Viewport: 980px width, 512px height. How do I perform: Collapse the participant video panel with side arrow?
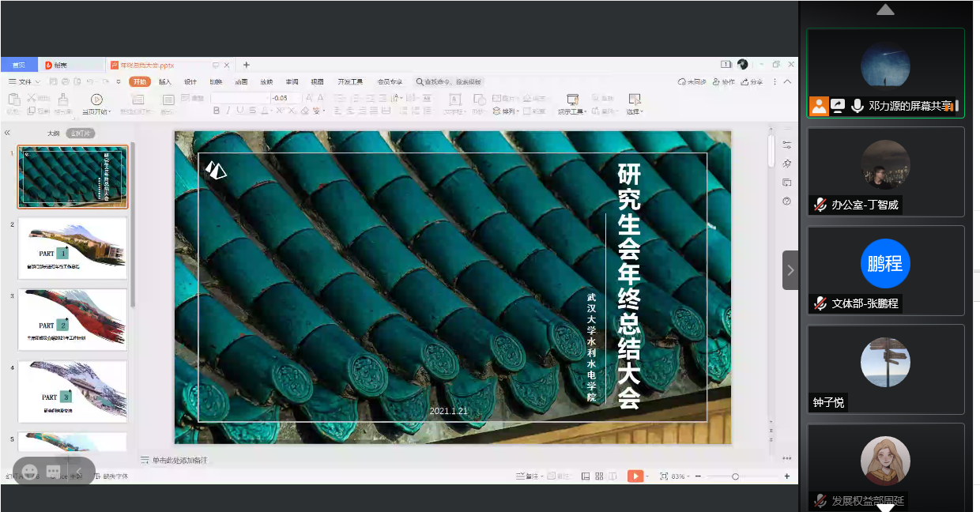[x=790, y=270]
